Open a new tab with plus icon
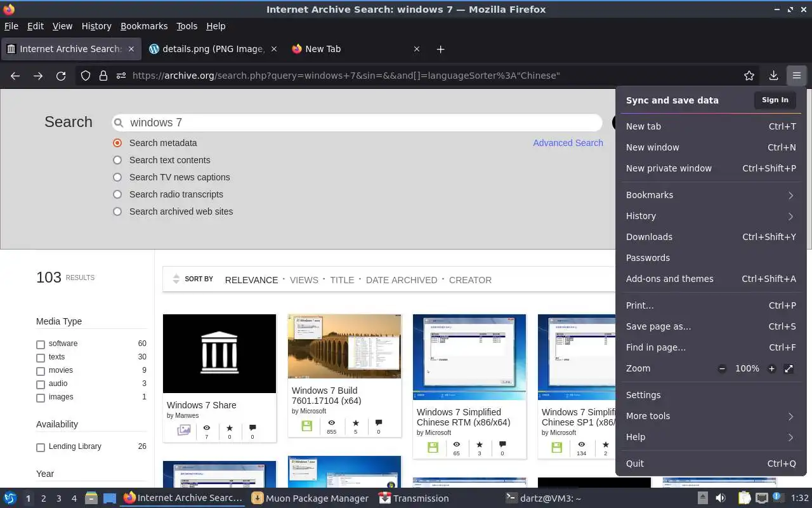Image resolution: width=812 pixels, height=508 pixels. pos(440,49)
